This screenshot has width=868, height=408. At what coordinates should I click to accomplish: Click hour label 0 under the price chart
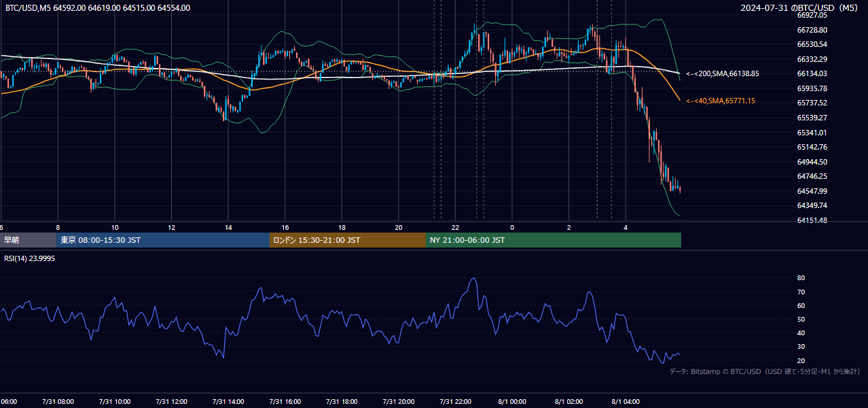point(512,227)
